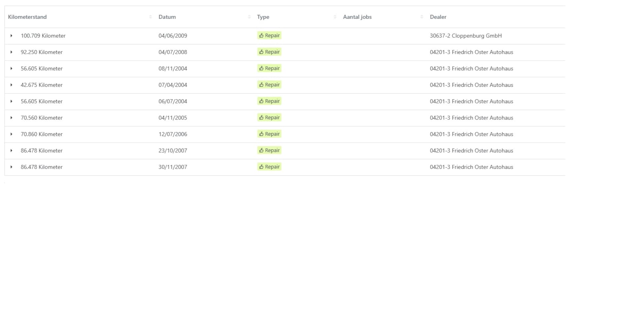Click the 70.860 Kilometer reading
This screenshot has width=644, height=317.
click(42, 134)
